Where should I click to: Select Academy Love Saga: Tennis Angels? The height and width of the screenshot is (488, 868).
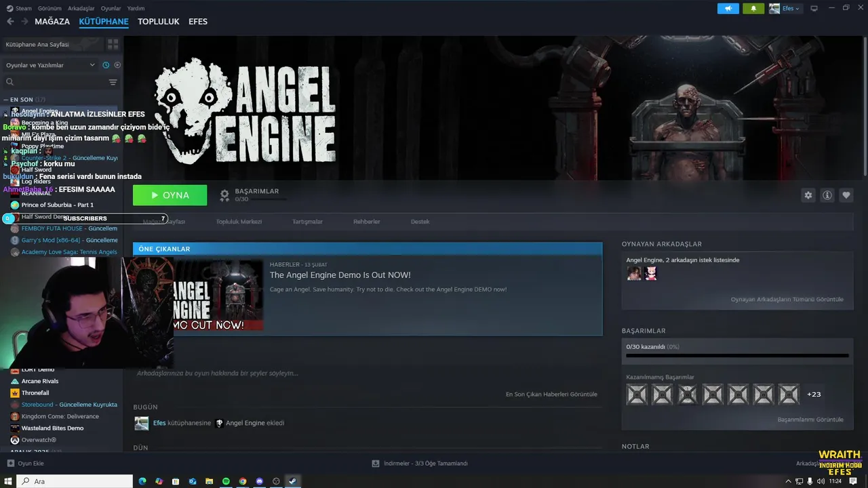(x=64, y=252)
